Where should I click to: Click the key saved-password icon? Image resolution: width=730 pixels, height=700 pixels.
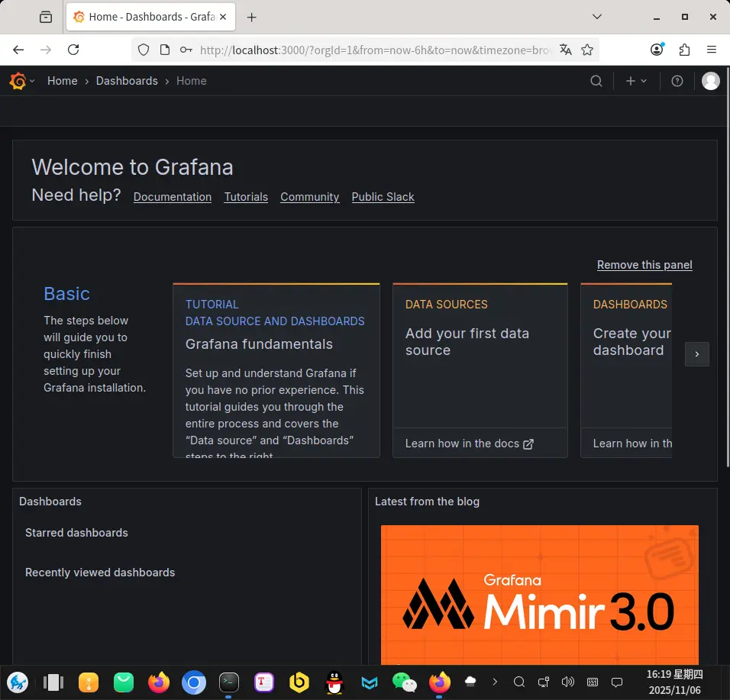pos(186,50)
